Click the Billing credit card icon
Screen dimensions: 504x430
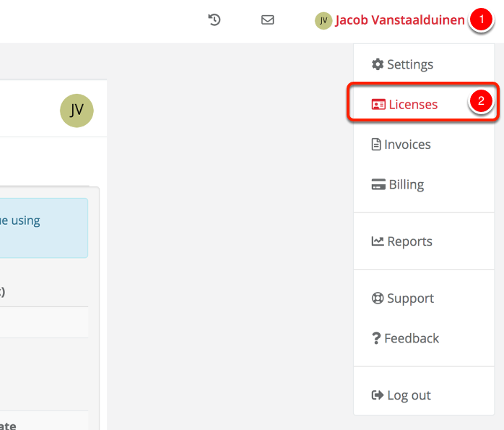[378, 184]
